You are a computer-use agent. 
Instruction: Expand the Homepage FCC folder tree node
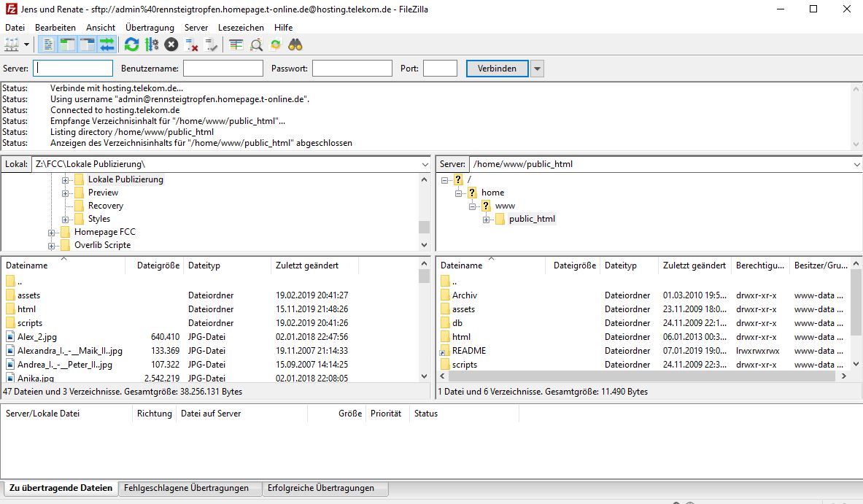click(x=52, y=232)
